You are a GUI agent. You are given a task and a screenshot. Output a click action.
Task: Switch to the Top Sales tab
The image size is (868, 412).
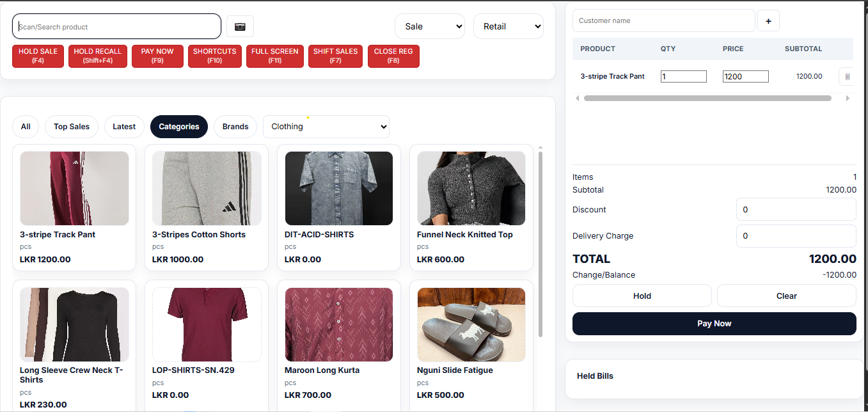[72, 127]
